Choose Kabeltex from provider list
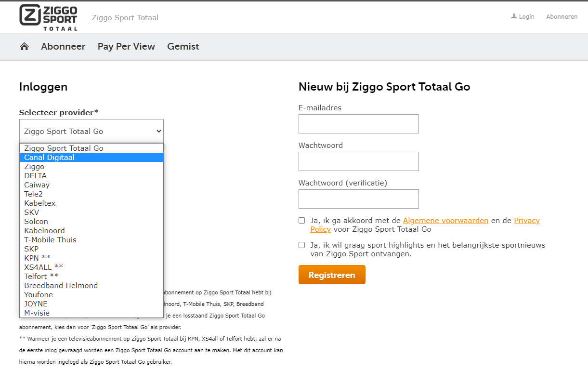This screenshot has width=588, height=370. pos(91,203)
